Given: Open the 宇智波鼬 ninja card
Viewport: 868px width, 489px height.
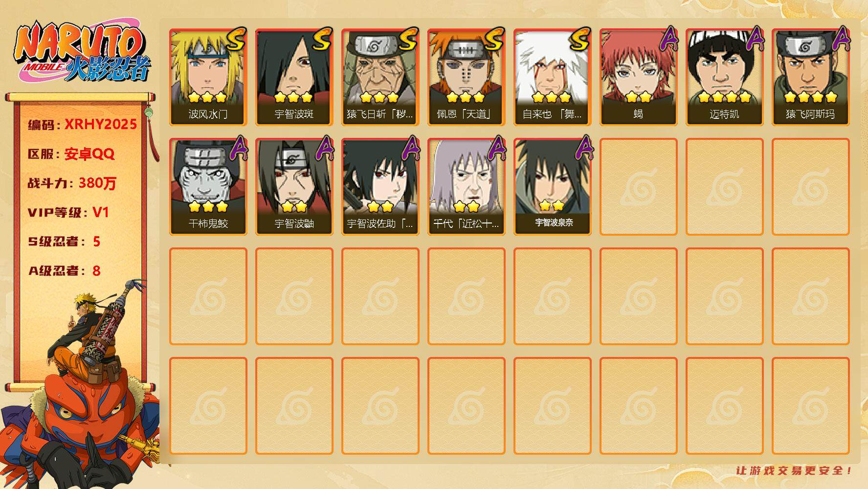Looking at the screenshot, I should click(x=294, y=187).
